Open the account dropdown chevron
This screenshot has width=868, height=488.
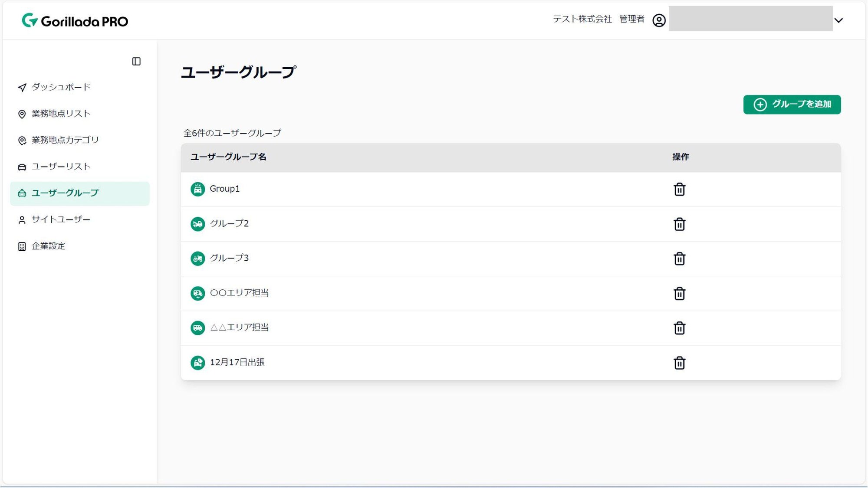(838, 20)
